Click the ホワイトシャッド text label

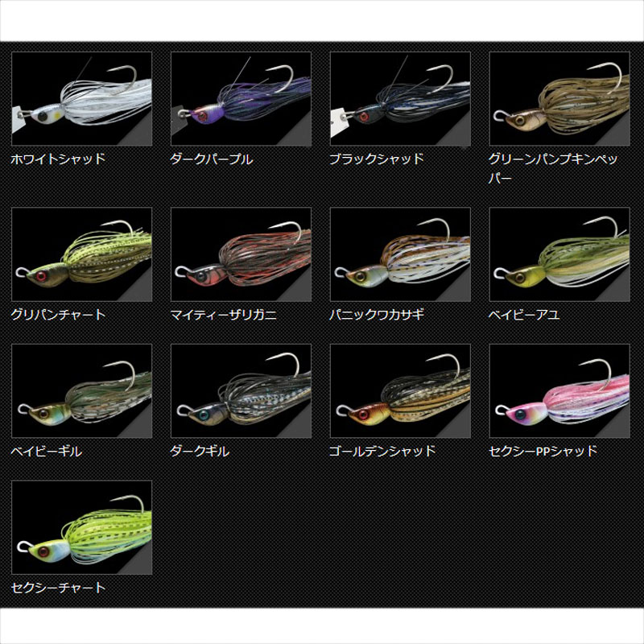(58, 159)
